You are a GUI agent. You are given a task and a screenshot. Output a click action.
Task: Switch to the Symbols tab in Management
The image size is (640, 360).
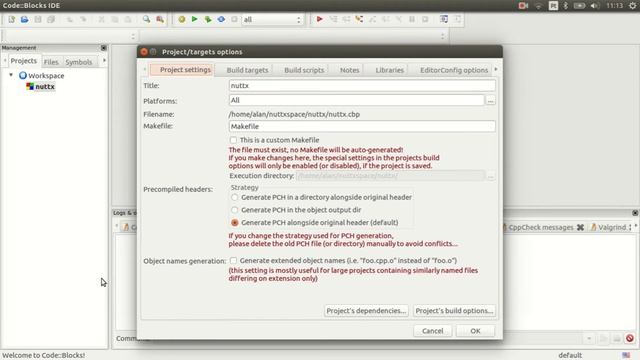point(79,62)
